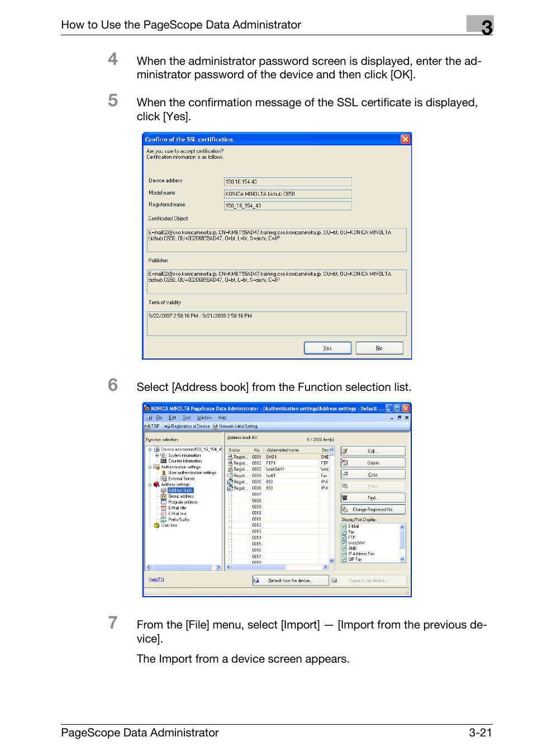Select the Counter information tree icon
Screen dimensions: 533x756
coord(164,461)
